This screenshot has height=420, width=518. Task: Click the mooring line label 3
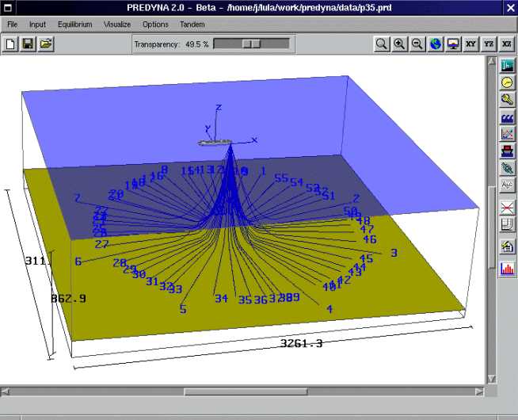tap(394, 253)
